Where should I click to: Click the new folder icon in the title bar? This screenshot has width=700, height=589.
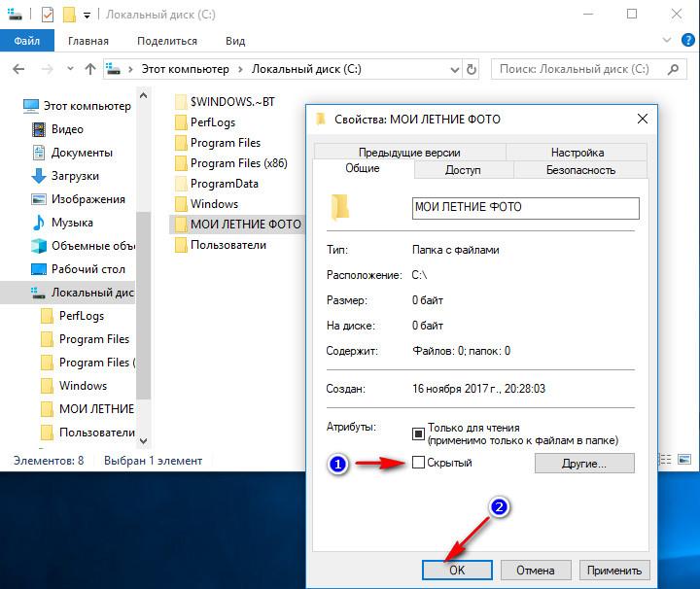pos(69,15)
